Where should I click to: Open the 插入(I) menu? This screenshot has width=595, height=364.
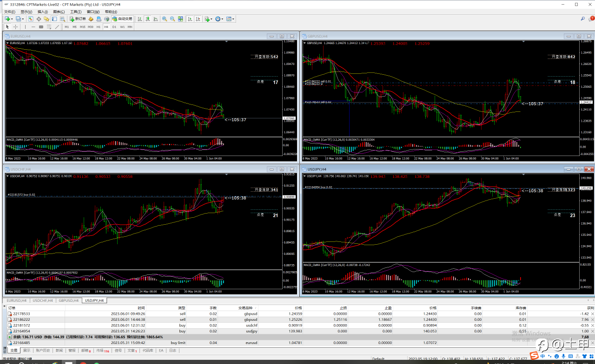pyautogui.click(x=42, y=12)
